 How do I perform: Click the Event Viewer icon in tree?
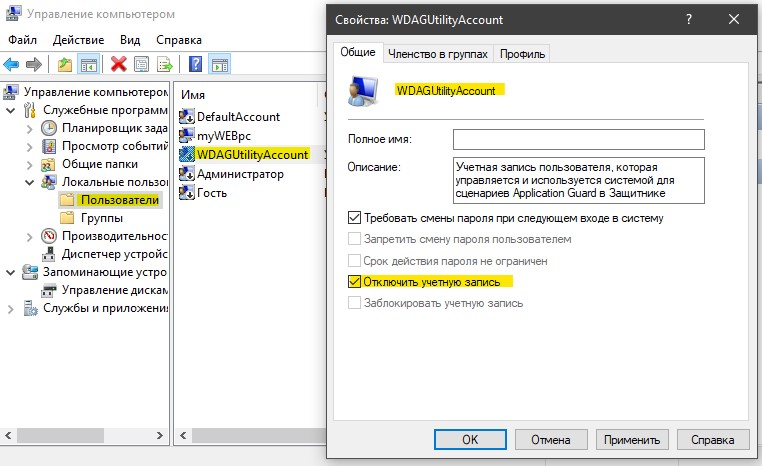point(49,146)
